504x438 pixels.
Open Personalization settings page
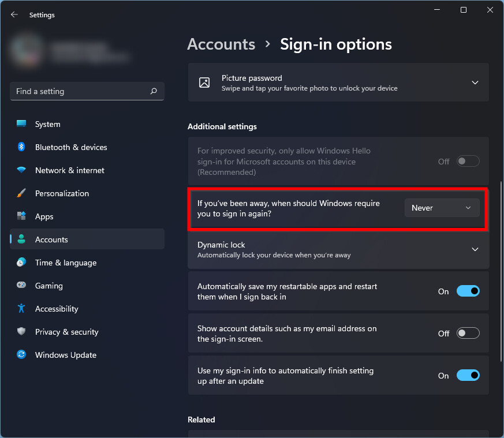click(87, 193)
